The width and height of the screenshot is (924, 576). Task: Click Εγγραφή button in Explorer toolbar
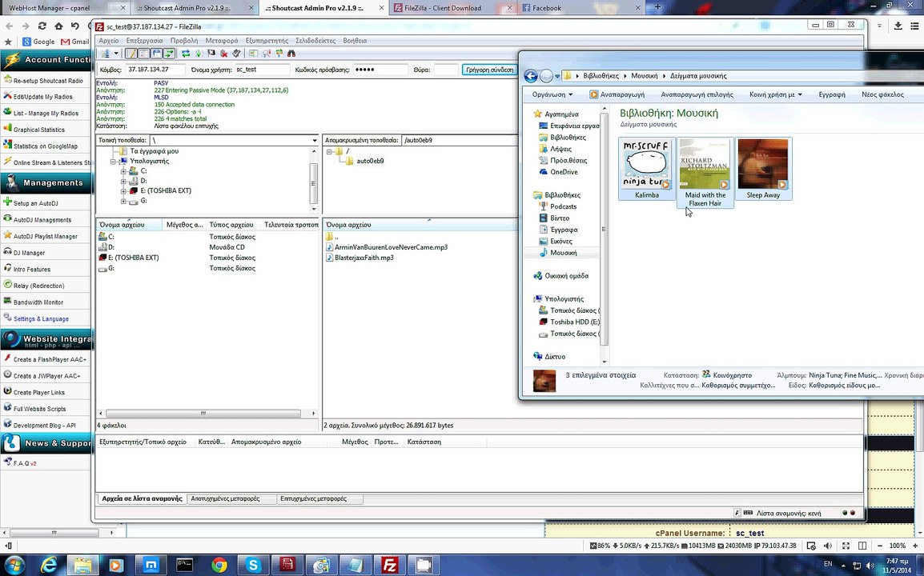831,94
